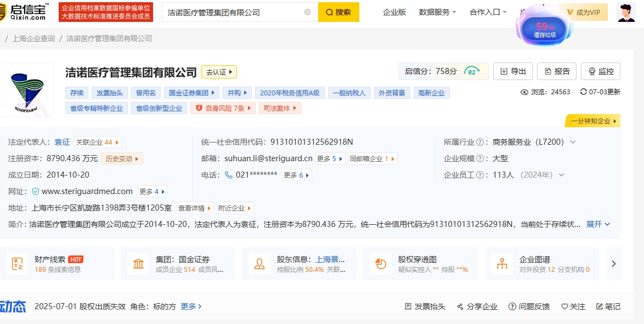Show 更多 4 websites
This screenshot has height=324, width=644.
pyautogui.click(x=152, y=191)
